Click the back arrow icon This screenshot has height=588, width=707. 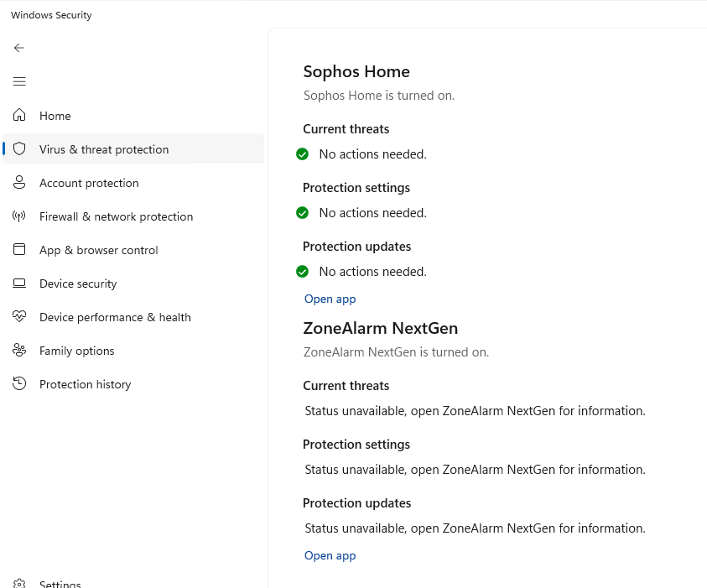(19, 48)
